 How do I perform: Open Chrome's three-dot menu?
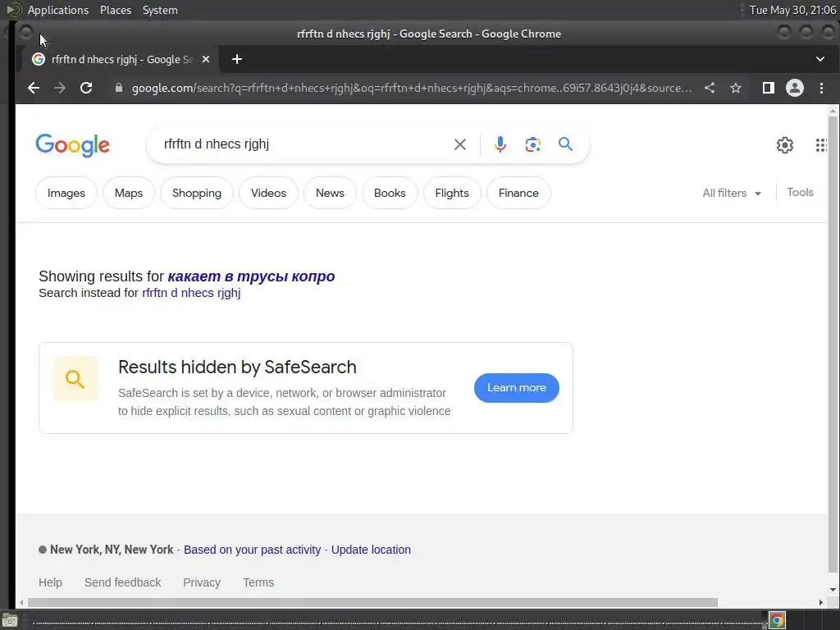[821, 88]
